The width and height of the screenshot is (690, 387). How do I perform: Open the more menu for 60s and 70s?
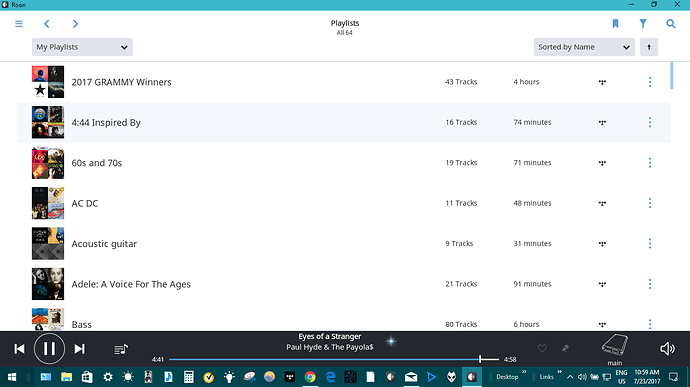650,163
